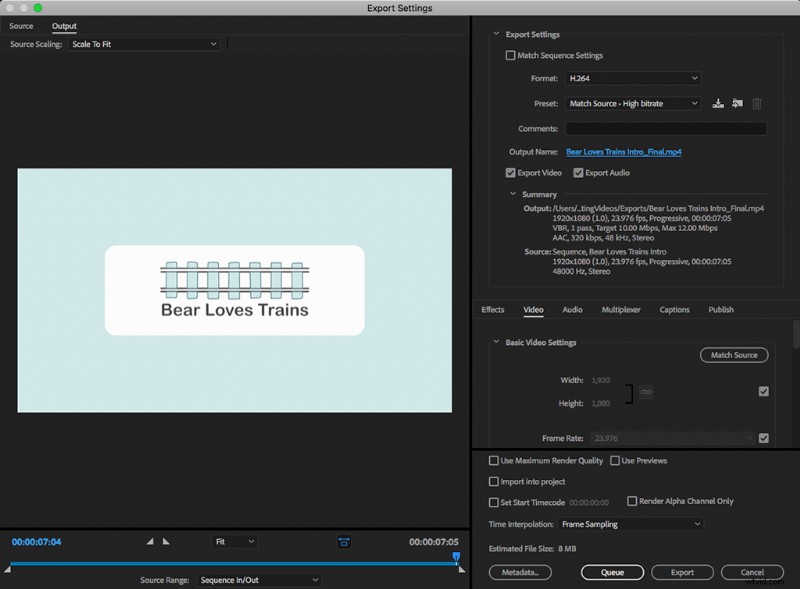The height and width of the screenshot is (589, 800).
Task: Toggle the crop output proportions icon
Action: pyautogui.click(x=344, y=540)
